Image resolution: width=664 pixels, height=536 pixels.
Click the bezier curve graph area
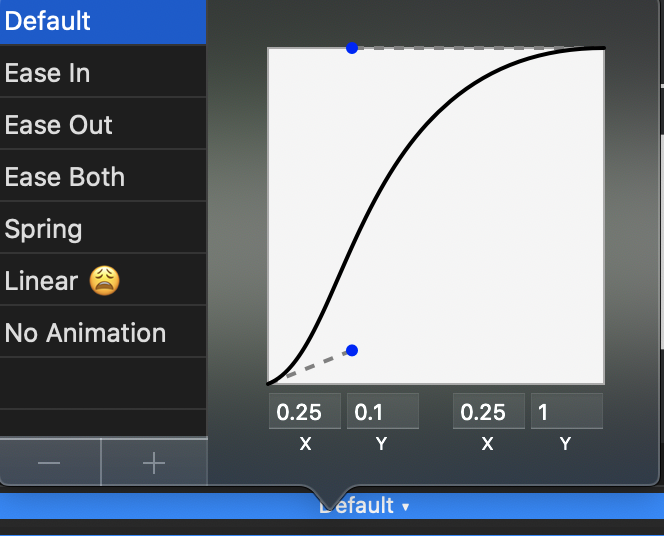(436, 216)
